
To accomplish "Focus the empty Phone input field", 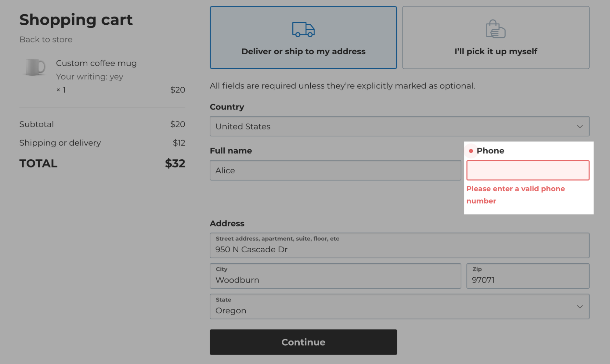I will coord(528,170).
